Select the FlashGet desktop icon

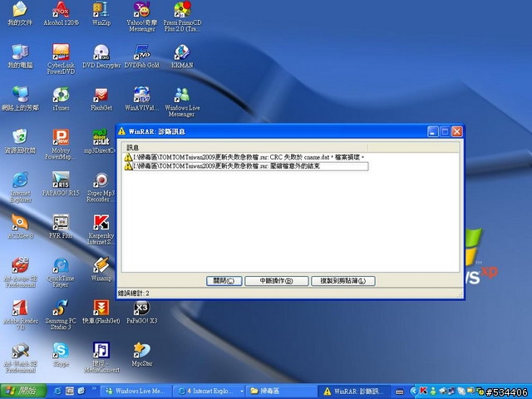point(101,99)
